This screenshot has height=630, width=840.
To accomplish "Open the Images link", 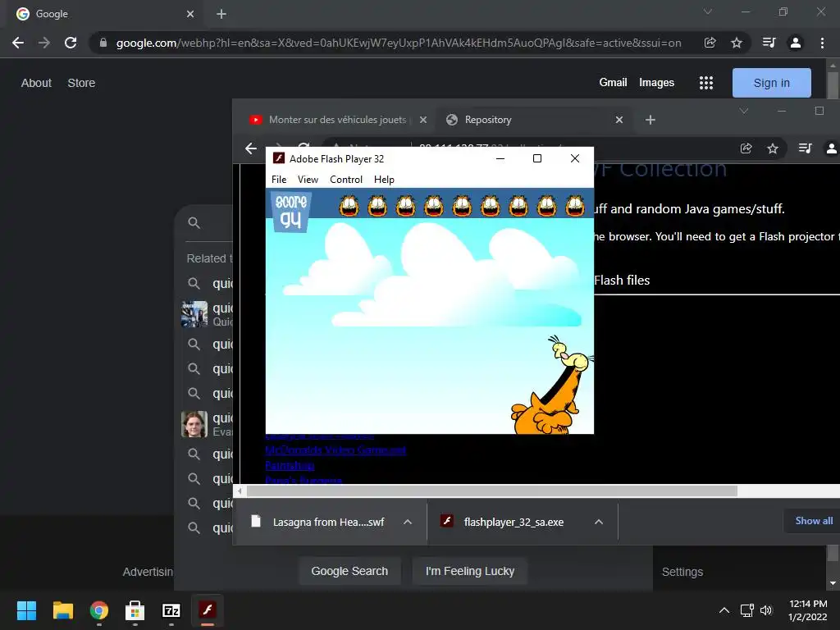I will tap(656, 83).
